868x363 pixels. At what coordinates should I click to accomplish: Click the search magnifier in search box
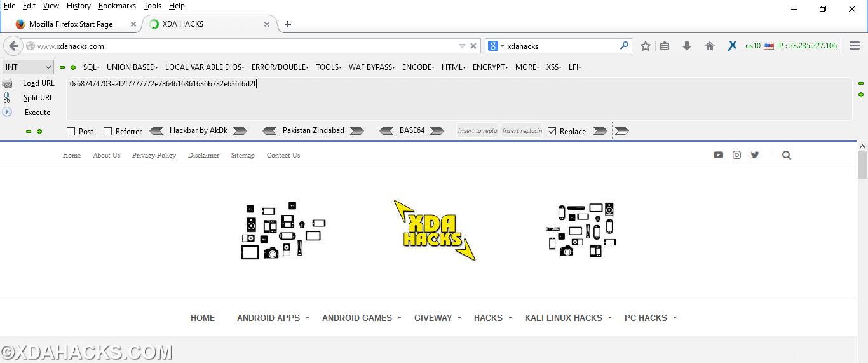(x=625, y=46)
